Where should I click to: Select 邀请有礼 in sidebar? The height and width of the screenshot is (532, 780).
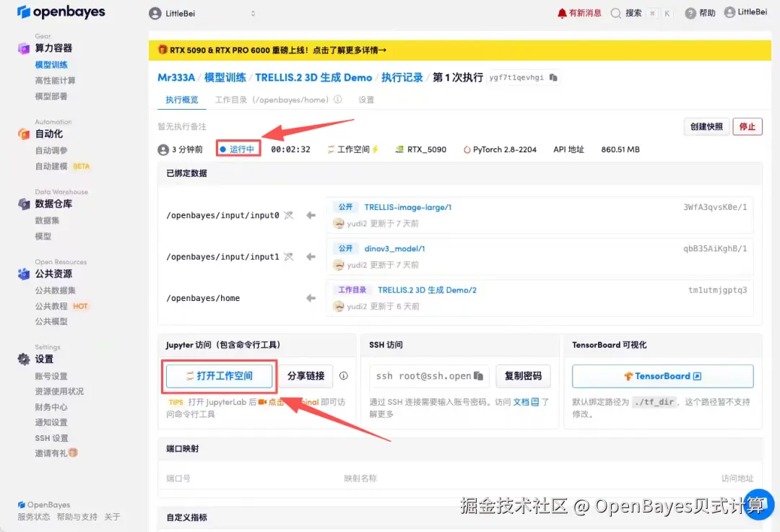(56, 453)
